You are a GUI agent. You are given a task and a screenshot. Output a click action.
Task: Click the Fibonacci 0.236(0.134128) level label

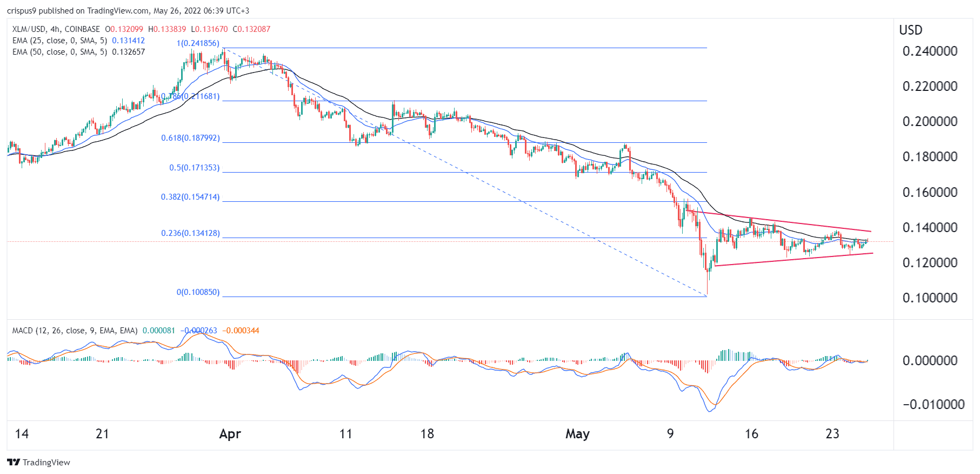tap(190, 233)
